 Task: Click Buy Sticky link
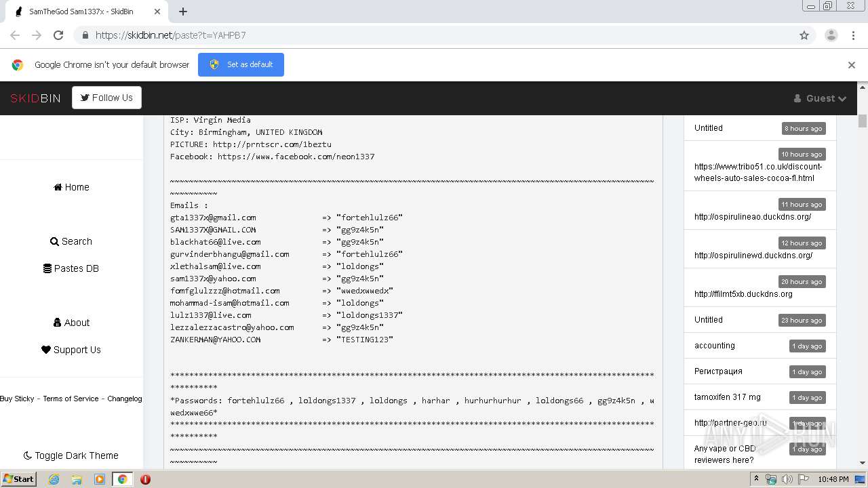pos(17,399)
